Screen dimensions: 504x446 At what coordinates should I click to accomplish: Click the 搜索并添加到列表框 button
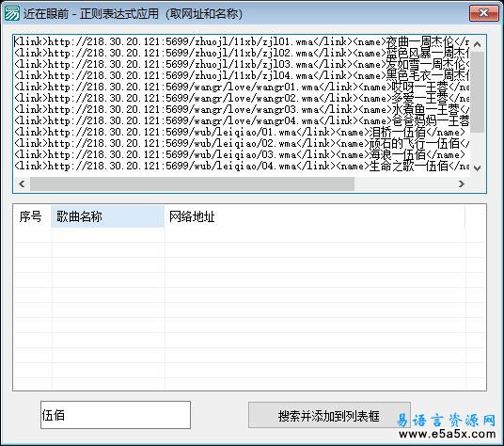coord(329,415)
